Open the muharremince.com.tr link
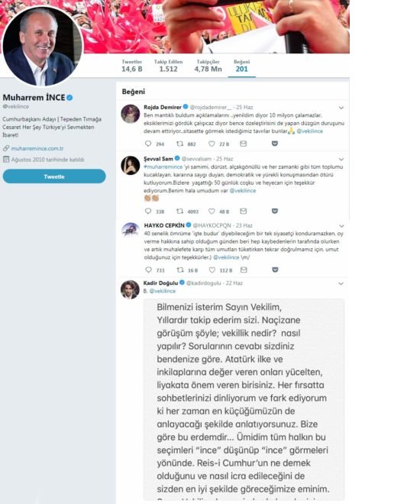This screenshot has width=420, height=504. point(37,148)
